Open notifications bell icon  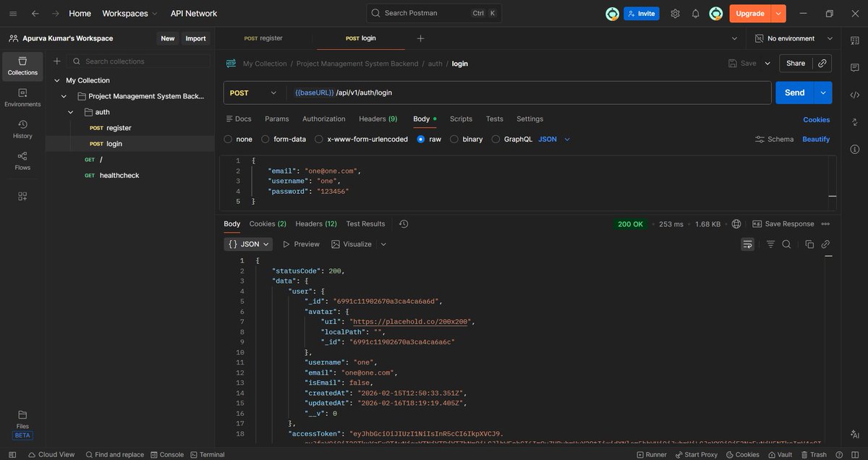[x=695, y=13]
